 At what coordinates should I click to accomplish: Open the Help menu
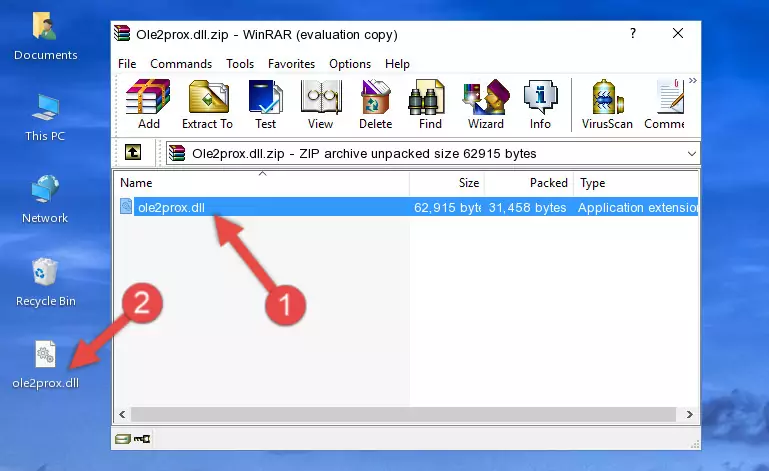click(x=397, y=64)
